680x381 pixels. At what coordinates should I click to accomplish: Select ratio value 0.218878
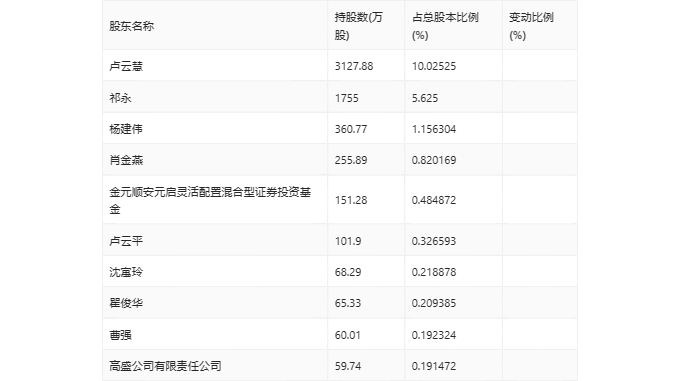pos(434,272)
